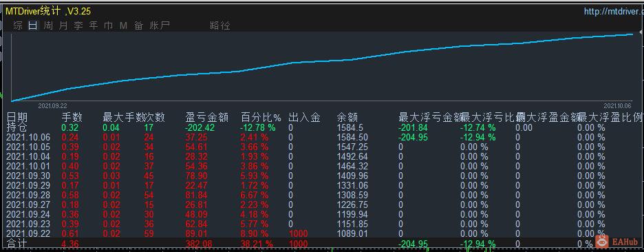The height and width of the screenshot is (252, 644).
Task: Open the 周 weekly statistics tab
Action: pos(48,25)
